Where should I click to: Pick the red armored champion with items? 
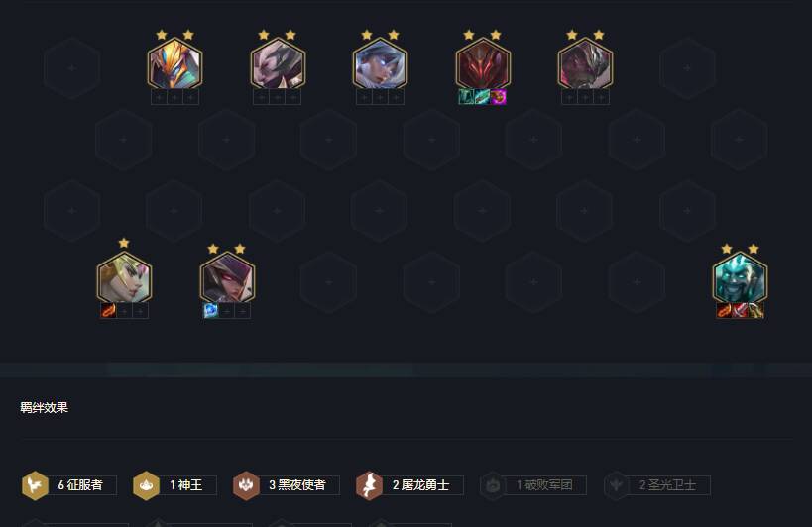point(483,64)
